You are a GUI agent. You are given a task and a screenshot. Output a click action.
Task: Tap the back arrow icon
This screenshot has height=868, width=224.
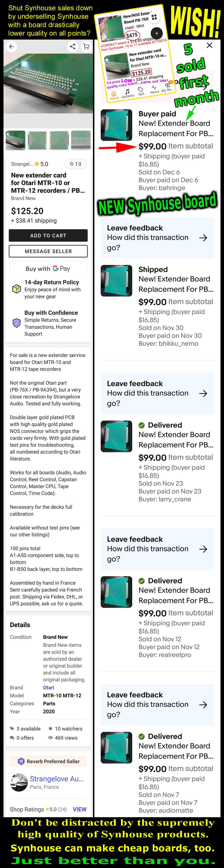click(x=11, y=47)
